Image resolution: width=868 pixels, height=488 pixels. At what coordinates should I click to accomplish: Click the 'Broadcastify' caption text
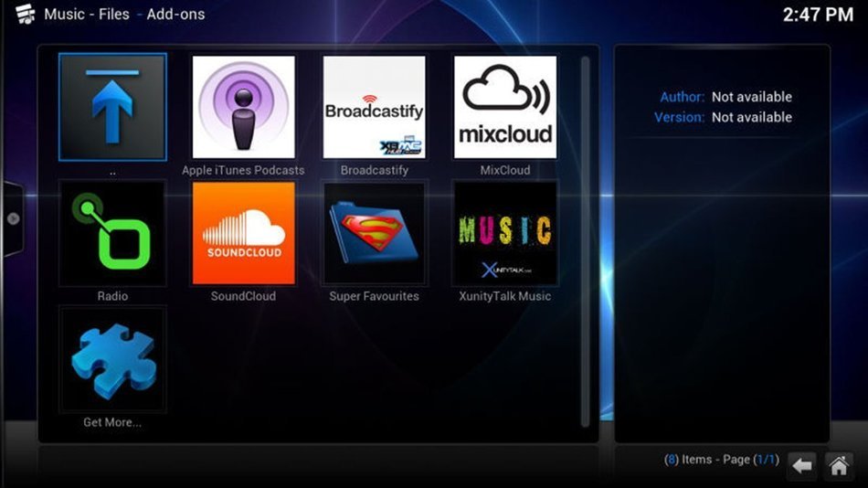375,170
